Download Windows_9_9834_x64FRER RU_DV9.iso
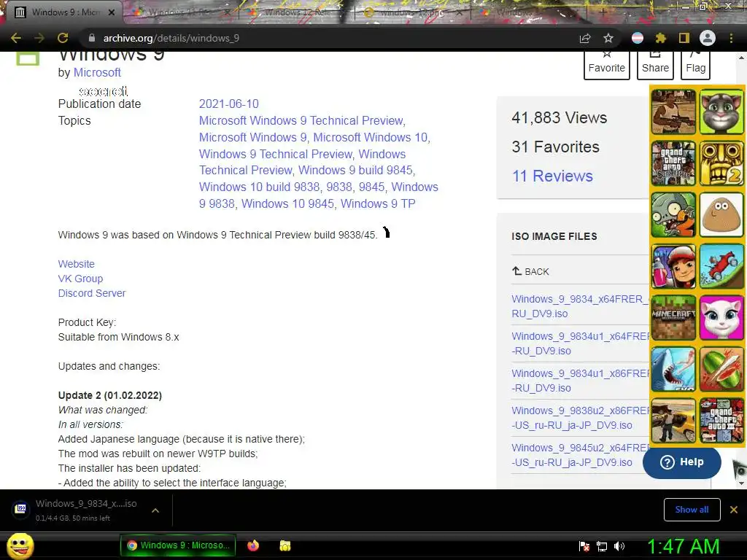 580,306
